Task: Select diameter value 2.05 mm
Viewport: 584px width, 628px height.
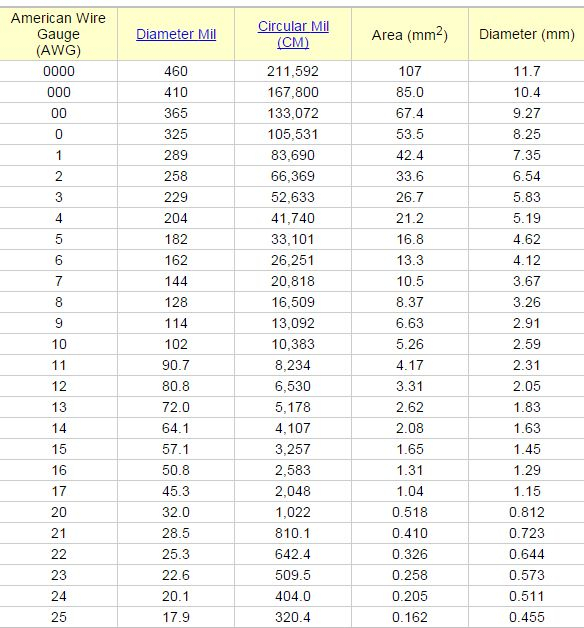Action: click(527, 386)
